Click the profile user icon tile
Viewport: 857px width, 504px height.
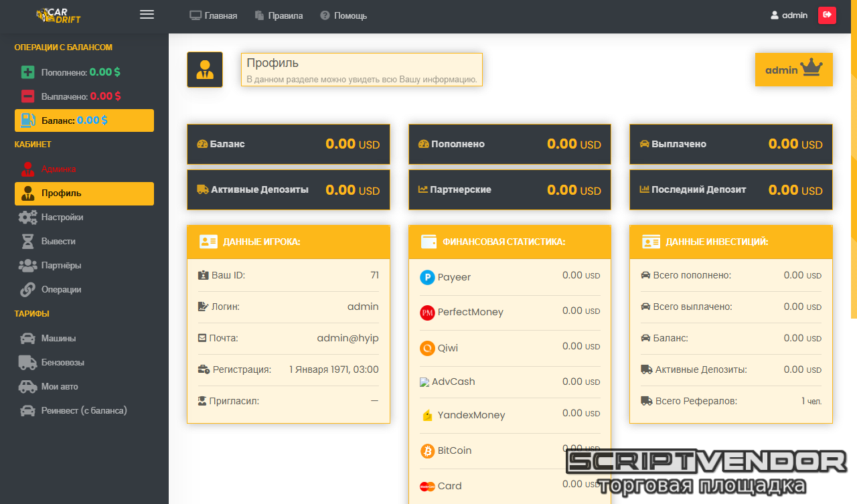pyautogui.click(x=205, y=70)
